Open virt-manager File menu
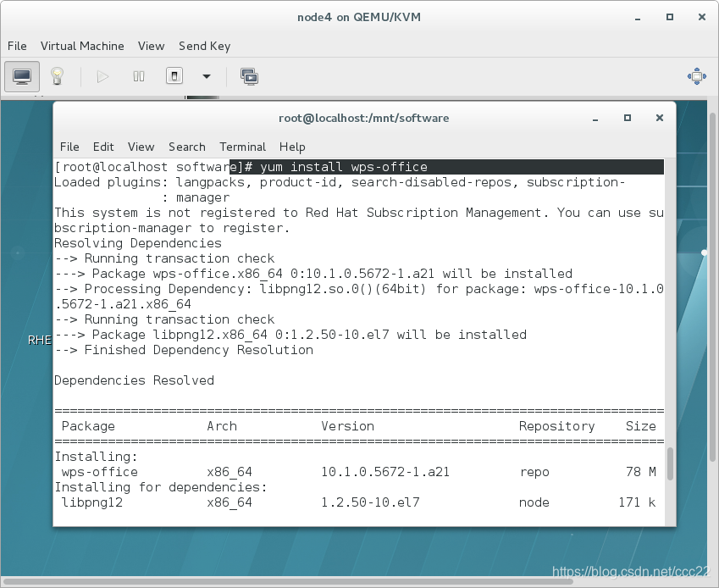Screen dimensions: 719x588 coord(17,46)
